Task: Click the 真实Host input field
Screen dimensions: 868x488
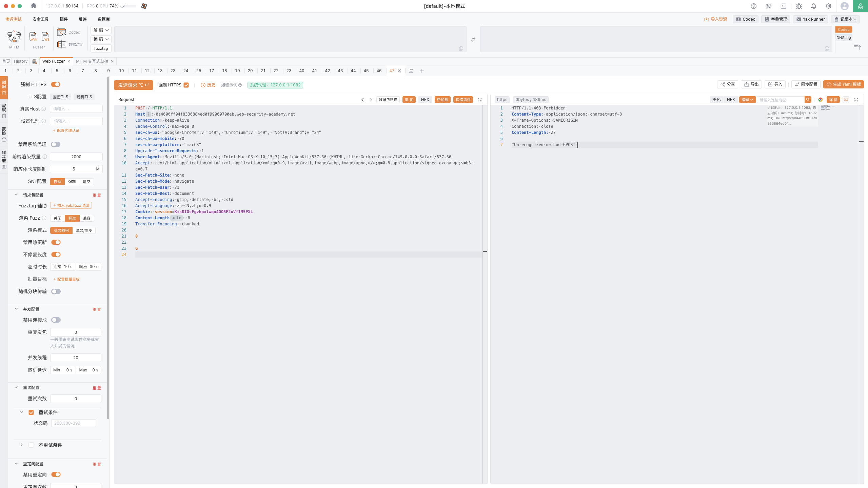Action: [76, 109]
